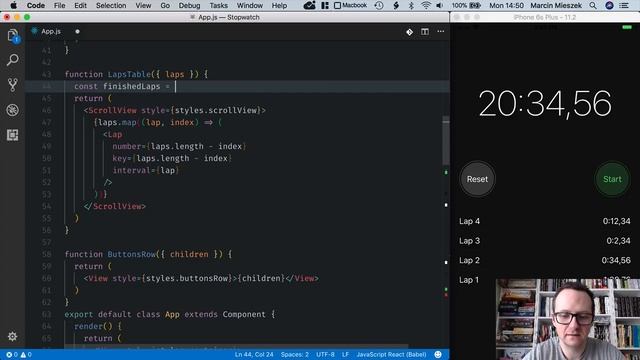Open the Edit menu
Viewport: 640px width, 360px height.
coord(80,5)
